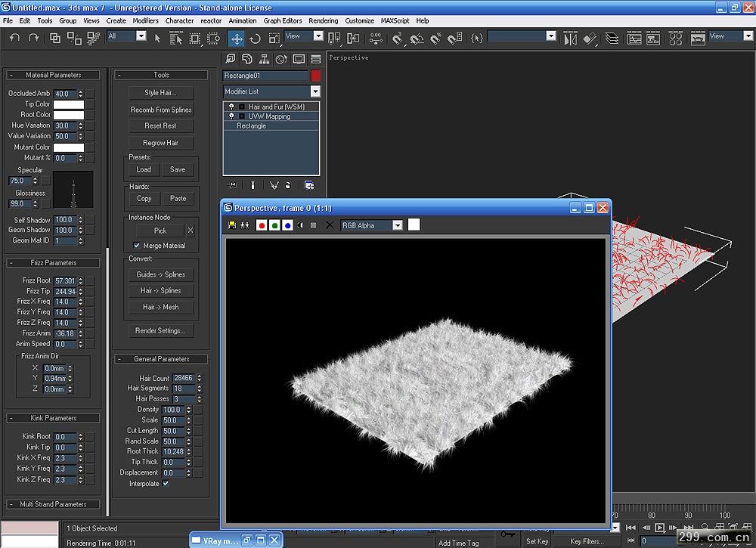
Task: Toggle the Merge Material checkbox
Action: click(137, 246)
